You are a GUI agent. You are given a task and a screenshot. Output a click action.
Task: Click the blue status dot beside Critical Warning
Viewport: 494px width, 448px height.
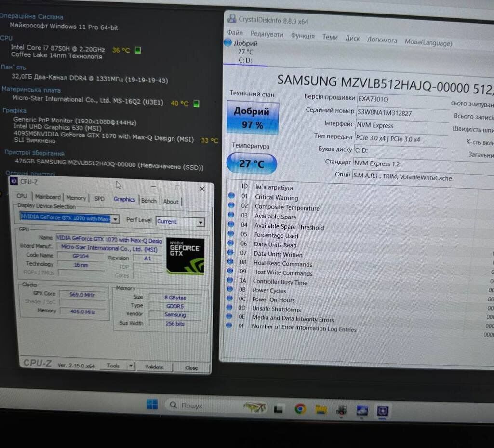pyautogui.click(x=231, y=196)
